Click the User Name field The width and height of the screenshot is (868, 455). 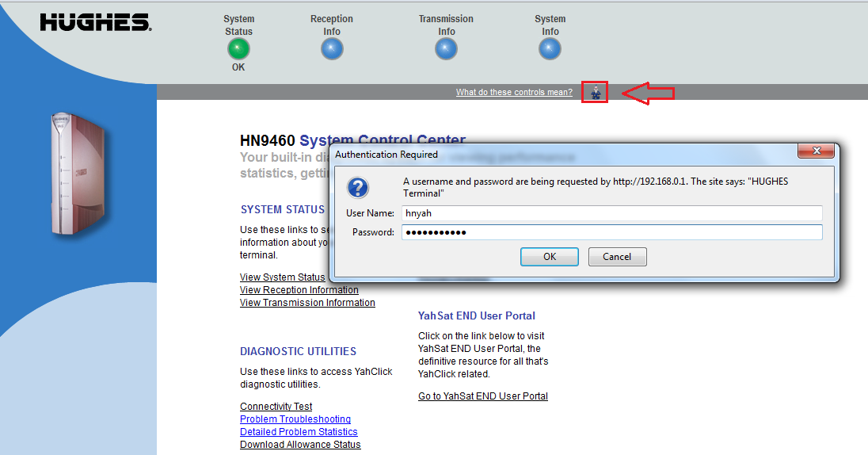click(611, 213)
